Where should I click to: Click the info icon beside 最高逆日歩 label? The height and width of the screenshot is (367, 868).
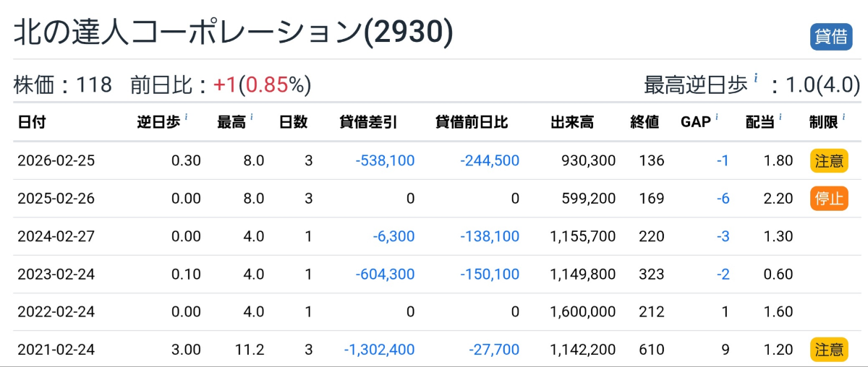point(756,78)
